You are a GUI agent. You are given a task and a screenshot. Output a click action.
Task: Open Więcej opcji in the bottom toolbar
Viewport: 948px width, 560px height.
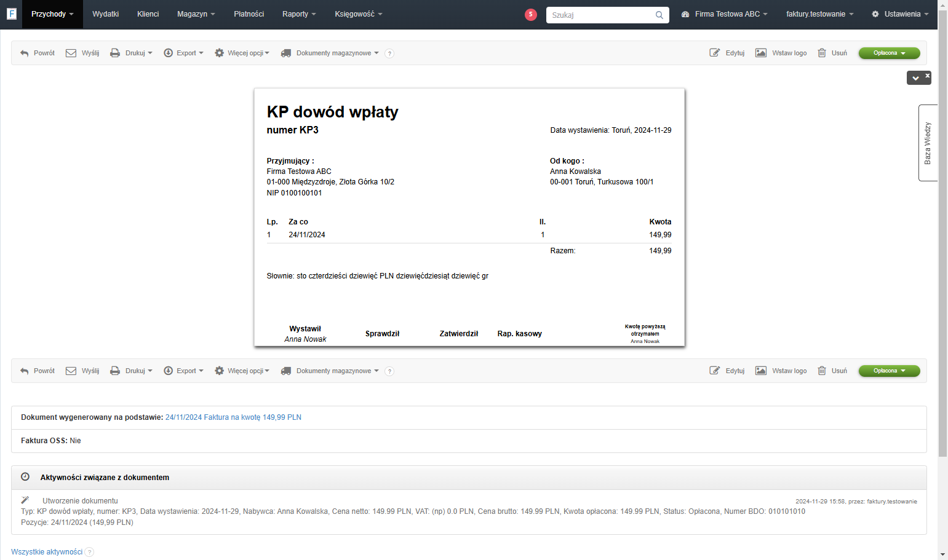pyautogui.click(x=242, y=371)
